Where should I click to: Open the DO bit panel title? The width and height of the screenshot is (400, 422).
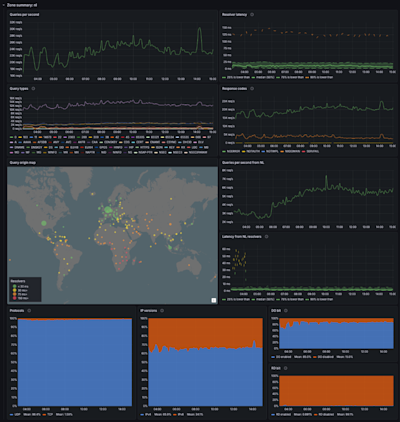(x=276, y=311)
